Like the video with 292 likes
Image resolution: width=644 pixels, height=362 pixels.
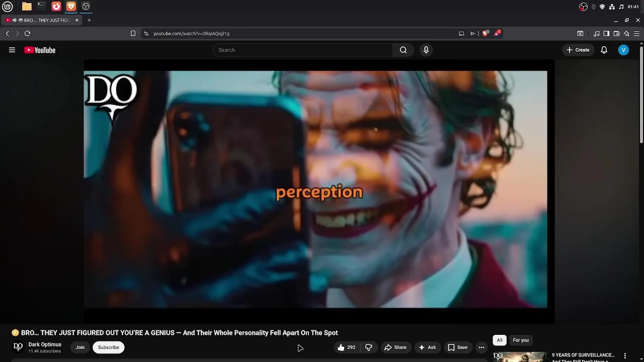[x=346, y=347]
